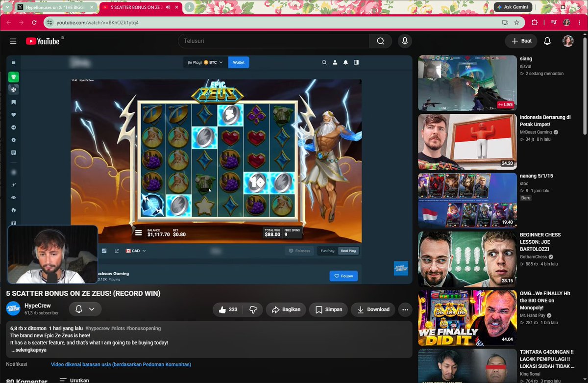
Task: Save video with Simpan button
Action: click(x=329, y=309)
